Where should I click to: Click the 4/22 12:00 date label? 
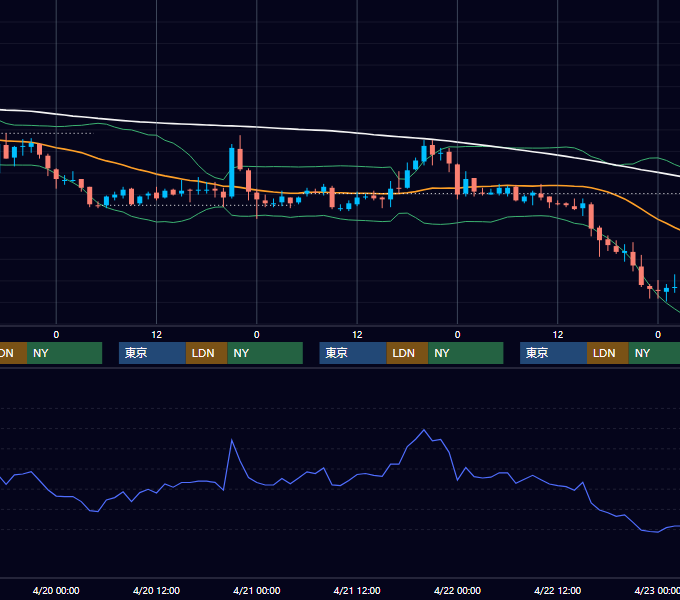[x=558, y=590]
